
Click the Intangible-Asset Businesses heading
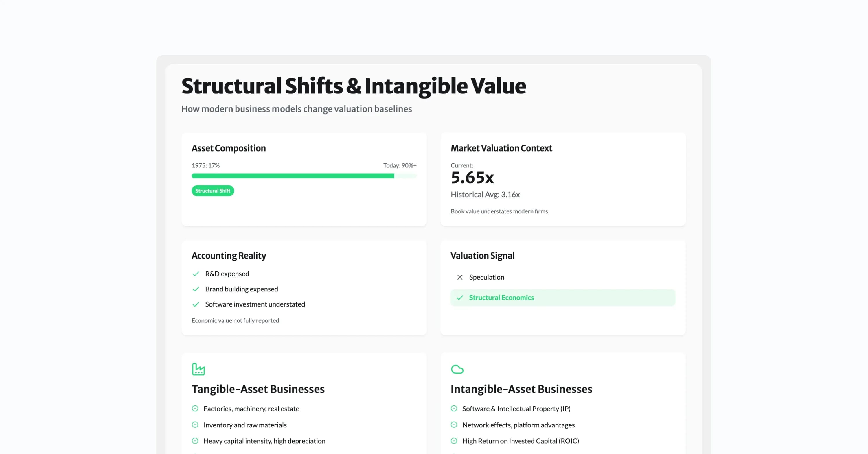point(521,389)
